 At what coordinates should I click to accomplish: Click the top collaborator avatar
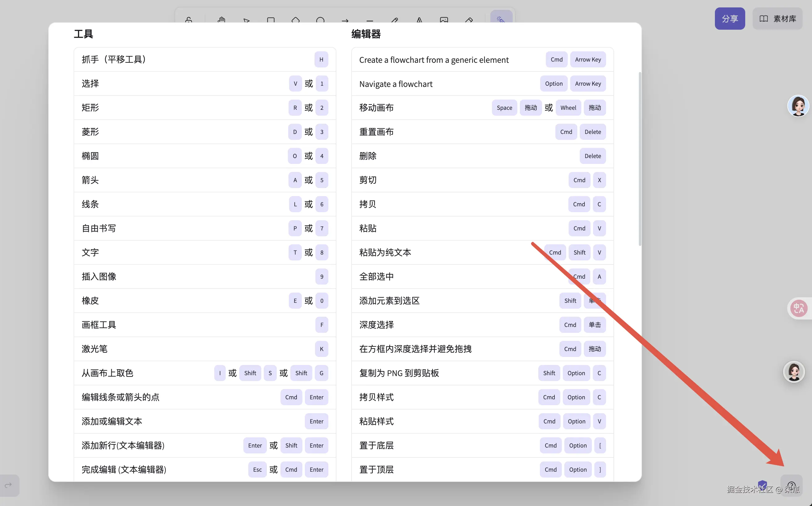[x=798, y=106]
